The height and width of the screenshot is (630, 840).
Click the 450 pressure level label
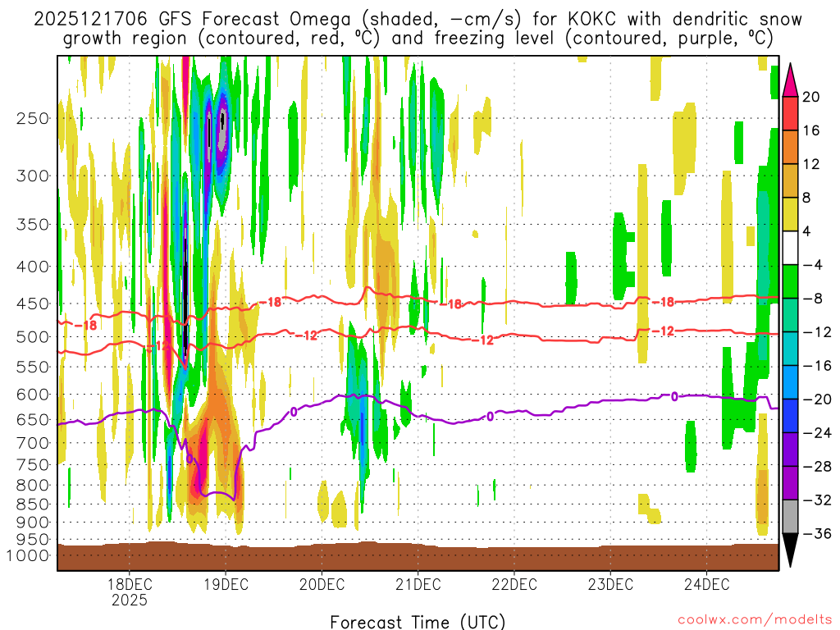coord(33,304)
